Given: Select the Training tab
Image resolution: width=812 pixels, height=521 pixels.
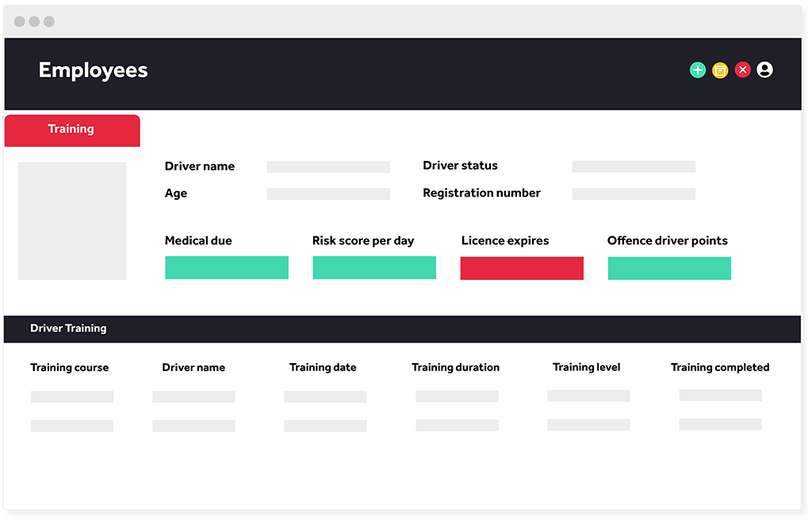Looking at the screenshot, I should 72,131.
